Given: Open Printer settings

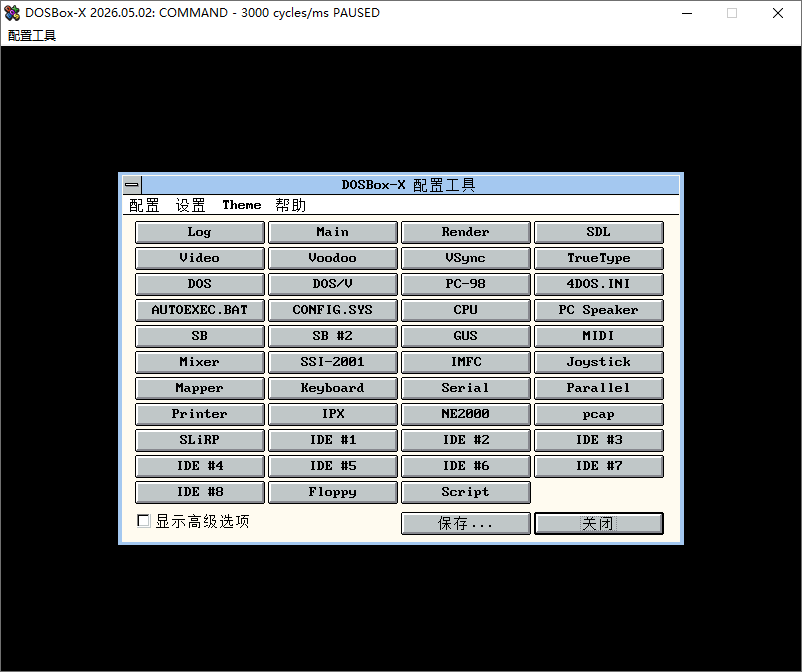Looking at the screenshot, I should point(200,414).
